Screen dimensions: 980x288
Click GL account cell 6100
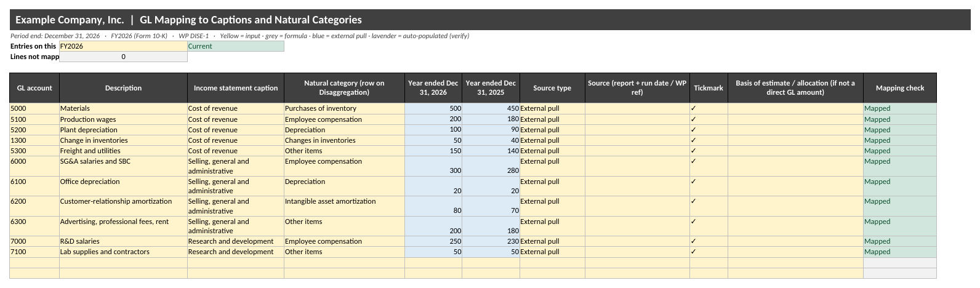click(x=34, y=186)
